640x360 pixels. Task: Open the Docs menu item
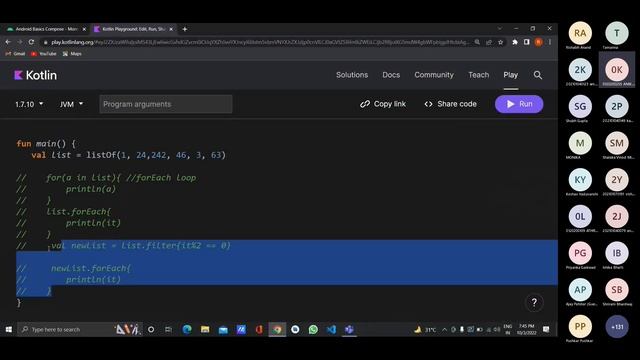[x=391, y=75]
